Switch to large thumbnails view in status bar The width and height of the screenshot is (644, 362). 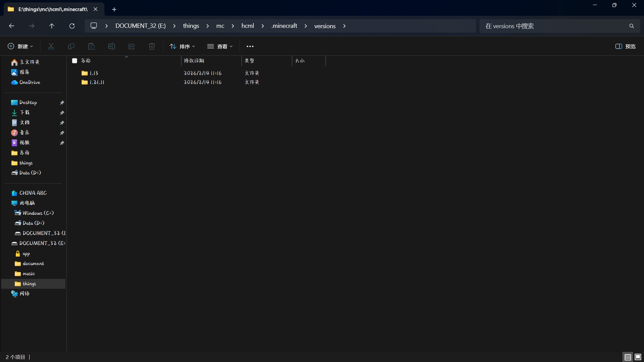pyautogui.click(x=638, y=357)
